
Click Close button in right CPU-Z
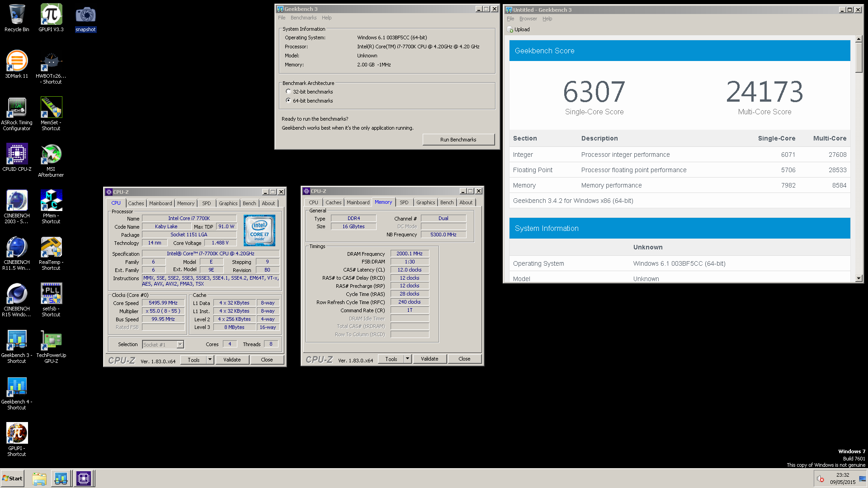464,359
